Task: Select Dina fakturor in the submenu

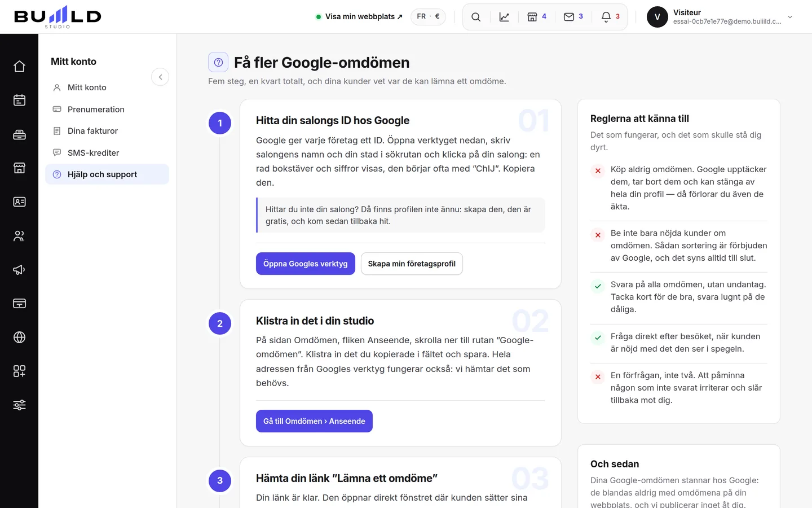Action: 107,131
